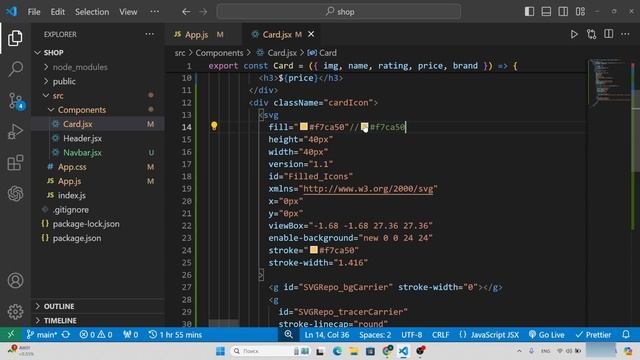Open the Edit menu

coord(58,12)
